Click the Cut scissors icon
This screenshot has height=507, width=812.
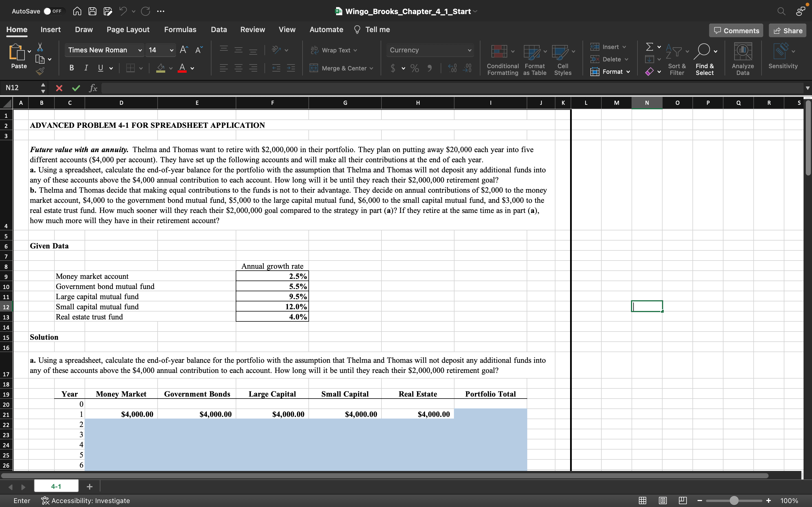tap(40, 47)
